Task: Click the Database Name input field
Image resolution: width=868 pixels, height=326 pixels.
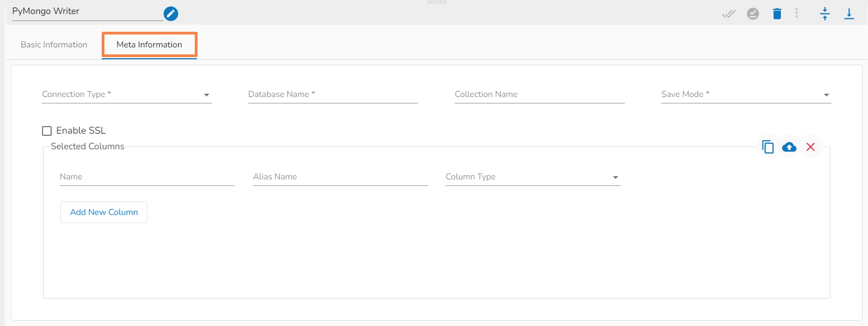Action: 333,95
